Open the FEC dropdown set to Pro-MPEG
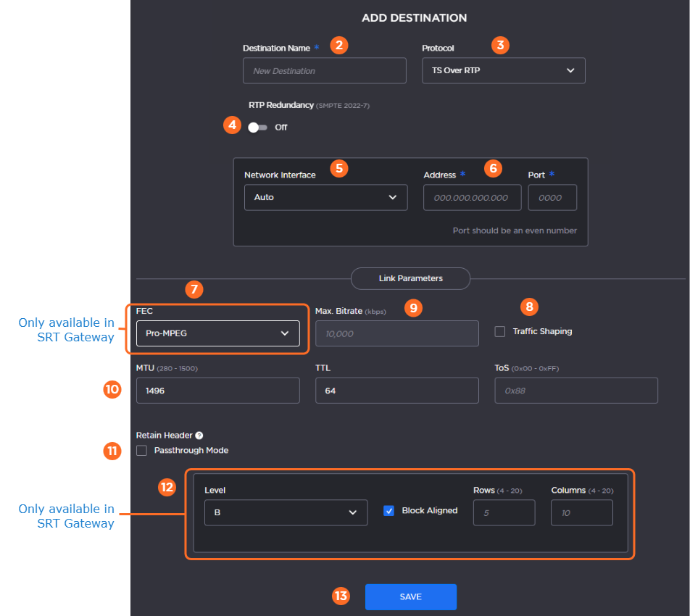Screen dimensions: 690x616 pyautogui.click(x=217, y=333)
